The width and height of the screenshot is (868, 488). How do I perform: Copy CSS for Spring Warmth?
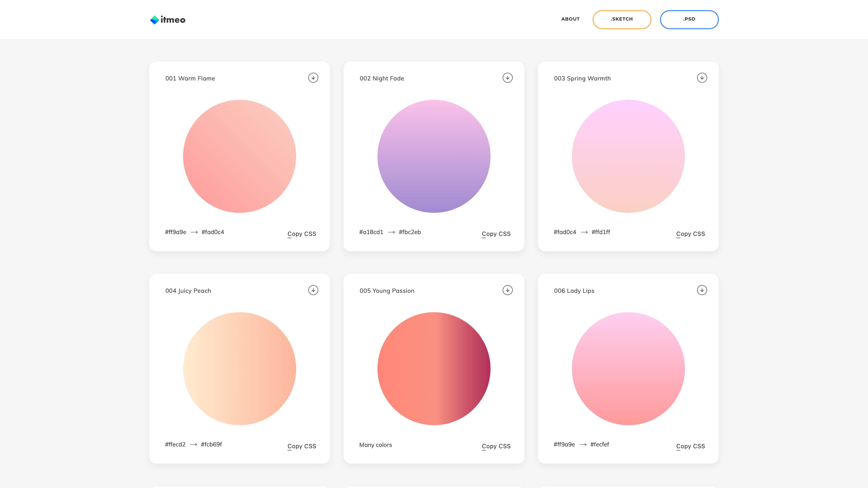pyautogui.click(x=690, y=234)
